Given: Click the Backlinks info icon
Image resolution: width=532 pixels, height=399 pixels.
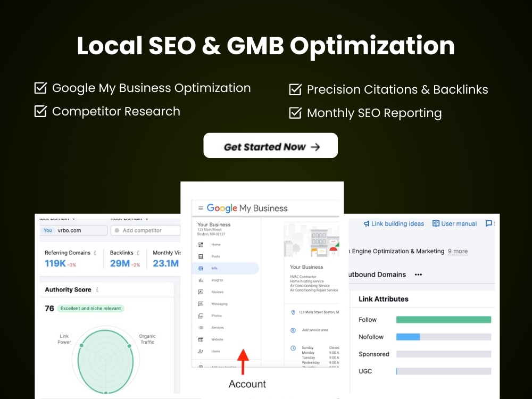Looking at the screenshot, I should pyautogui.click(x=138, y=253).
